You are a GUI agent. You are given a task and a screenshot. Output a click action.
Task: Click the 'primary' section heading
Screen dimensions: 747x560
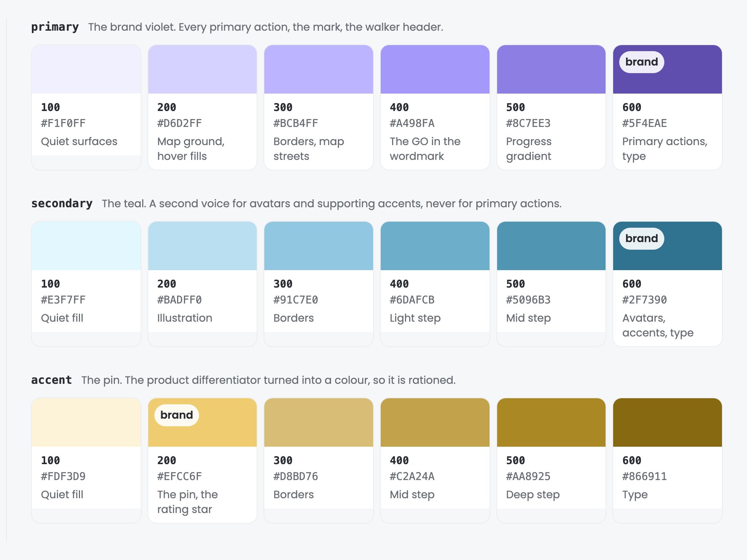(x=55, y=27)
